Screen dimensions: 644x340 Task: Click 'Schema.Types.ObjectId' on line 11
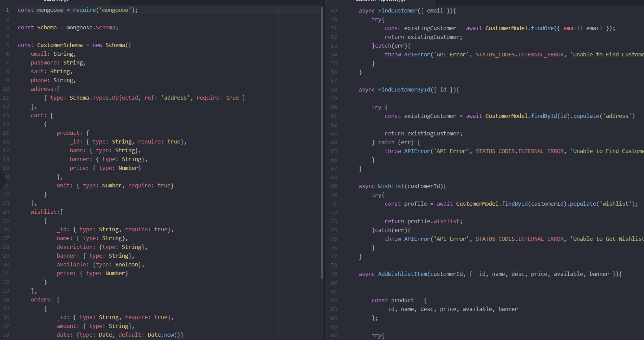tap(104, 98)
